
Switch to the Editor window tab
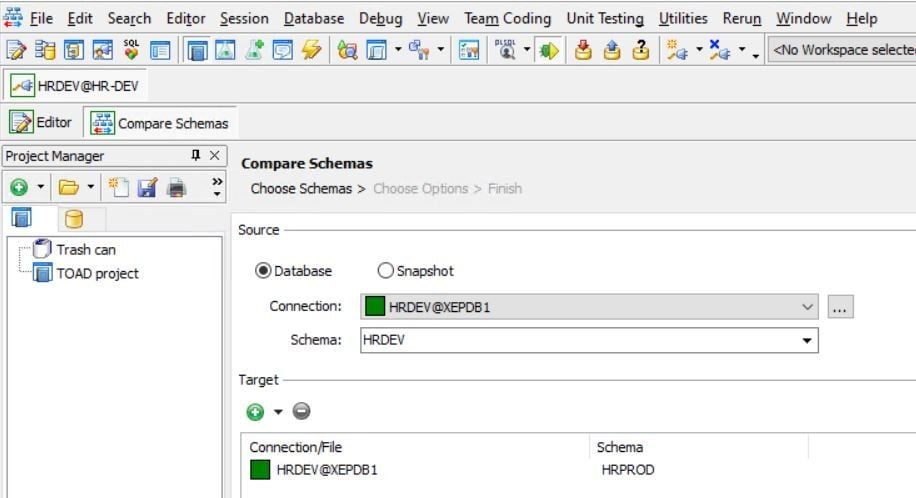point(41,123)
